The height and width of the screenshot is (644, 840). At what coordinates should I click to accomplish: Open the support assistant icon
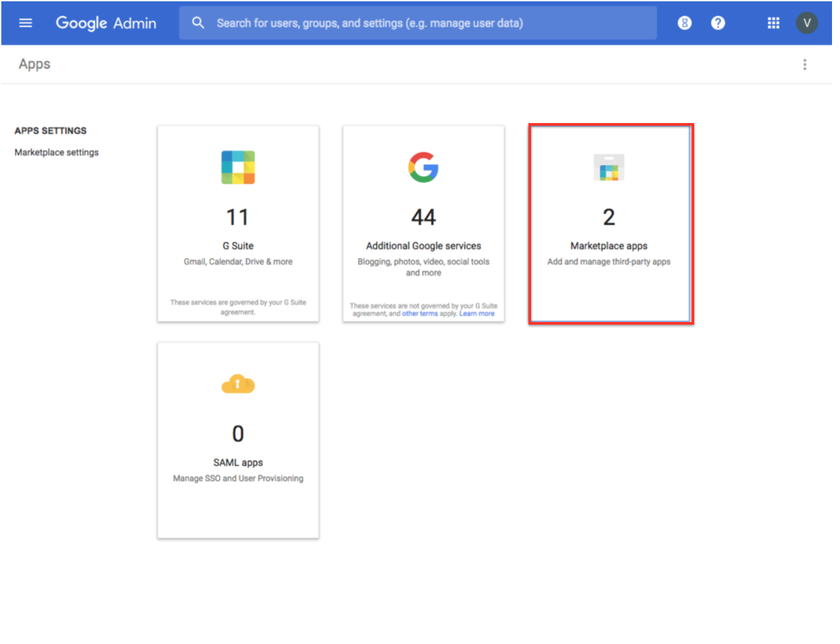684,23
